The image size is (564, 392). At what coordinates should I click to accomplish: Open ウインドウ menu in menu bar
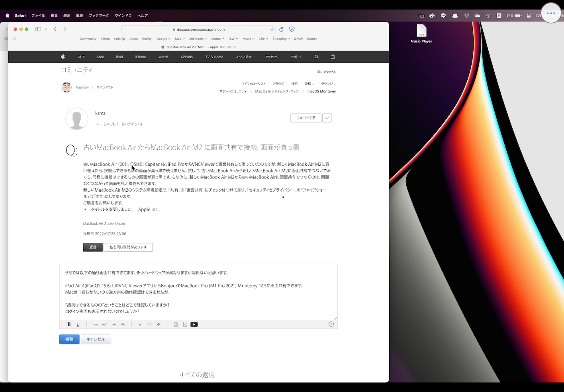coord(123,16)
